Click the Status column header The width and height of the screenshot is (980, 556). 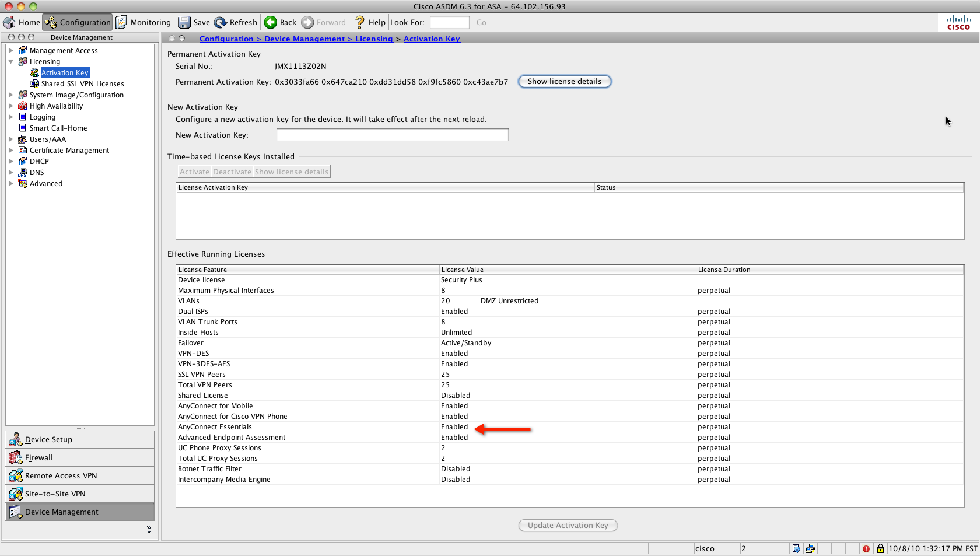pos(779,188)
